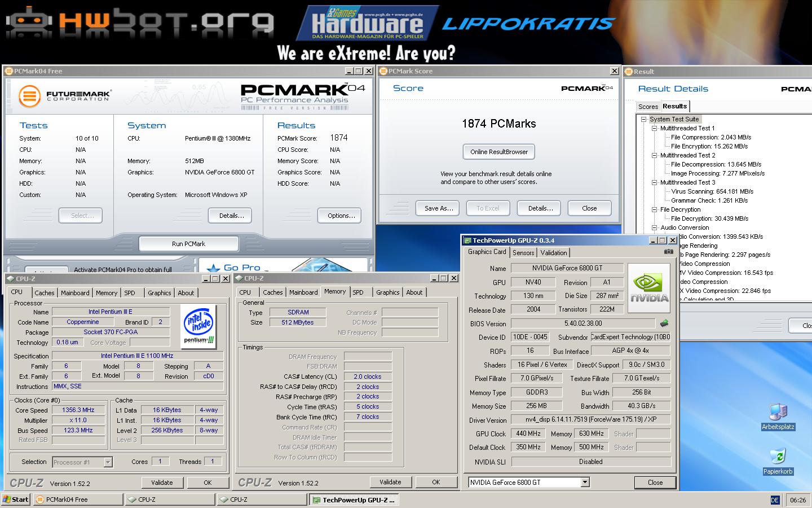Click the Result window title icon

tap(629, 72)
